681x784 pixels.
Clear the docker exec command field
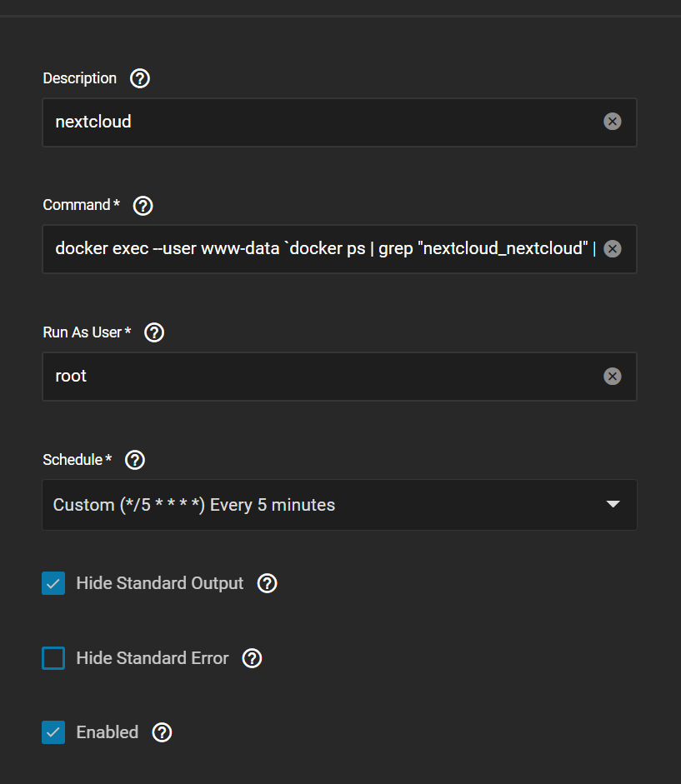pos(612,249)
